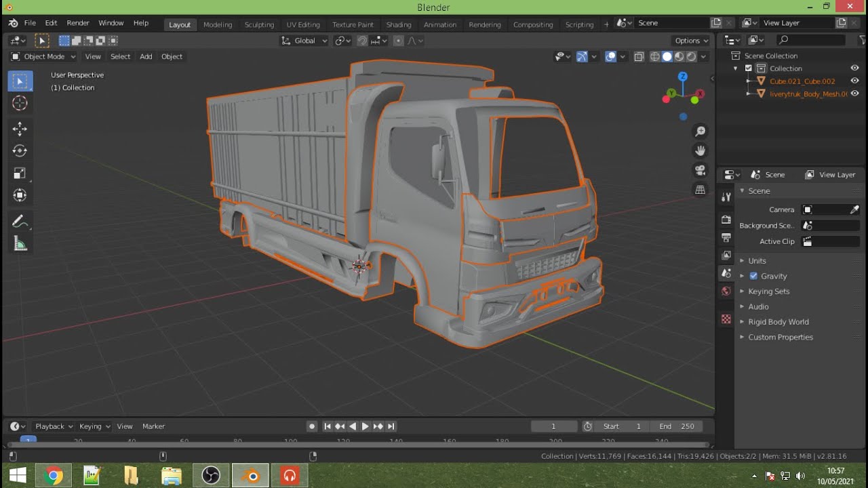Select the Measure tool

20,244
